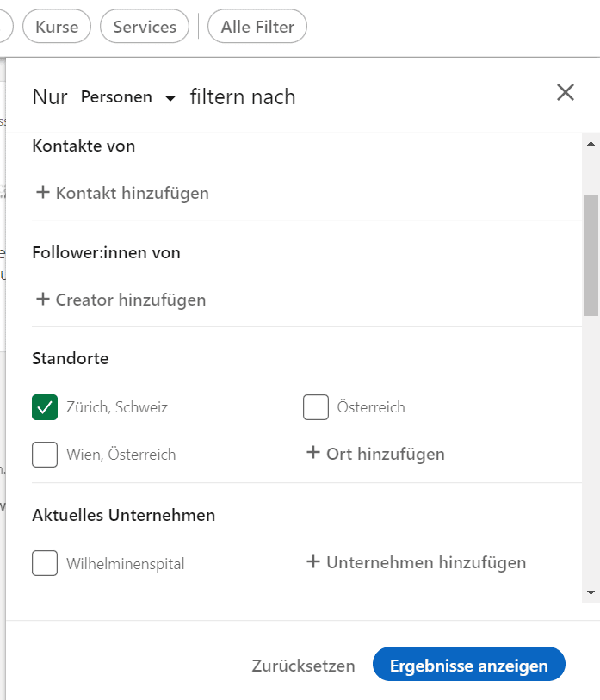
Task: Click Zurücksetzen to reset filters
Action: 303,666
